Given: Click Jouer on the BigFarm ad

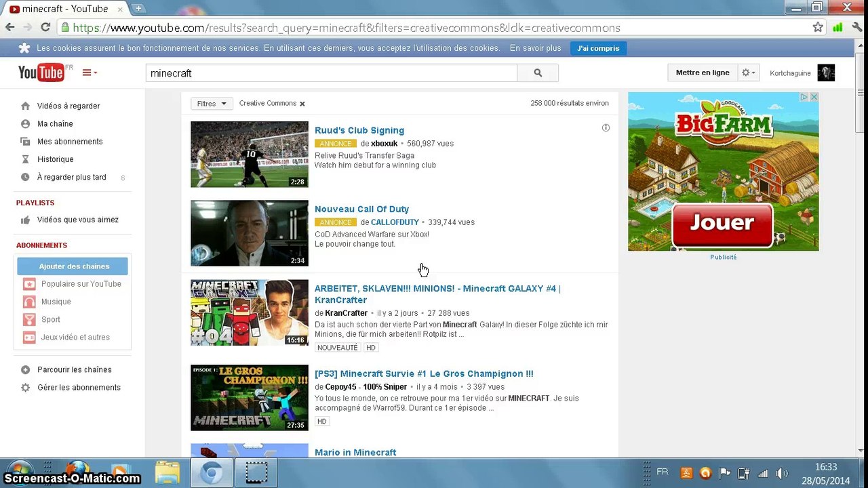Looking at the screenshot, I should pos(722,224).
